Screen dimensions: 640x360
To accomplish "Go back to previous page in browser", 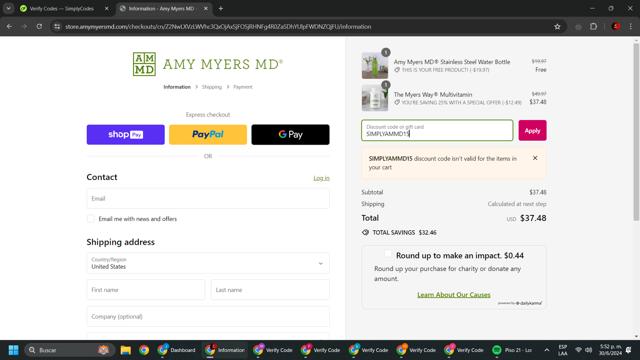I will tap(9, 27).
